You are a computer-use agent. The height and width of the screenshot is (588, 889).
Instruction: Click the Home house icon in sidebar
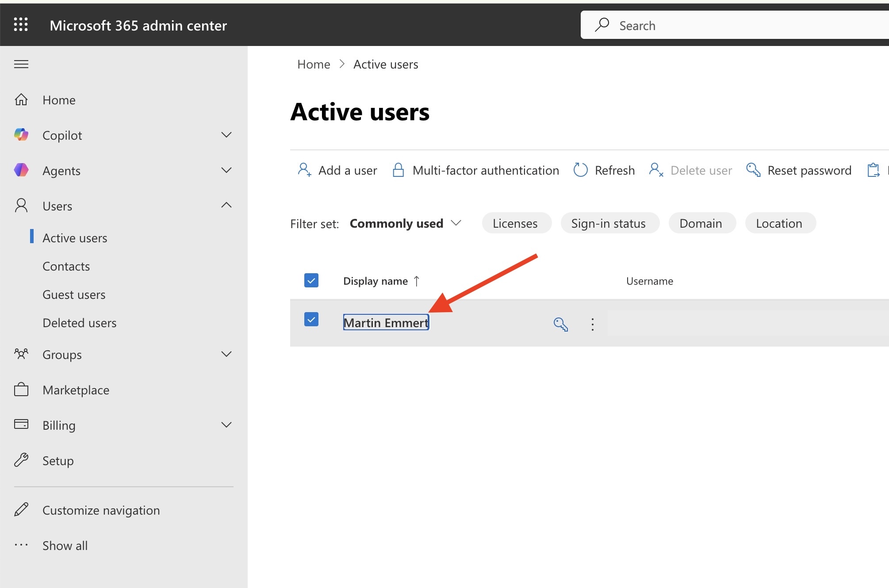click(x=21, y=99)
